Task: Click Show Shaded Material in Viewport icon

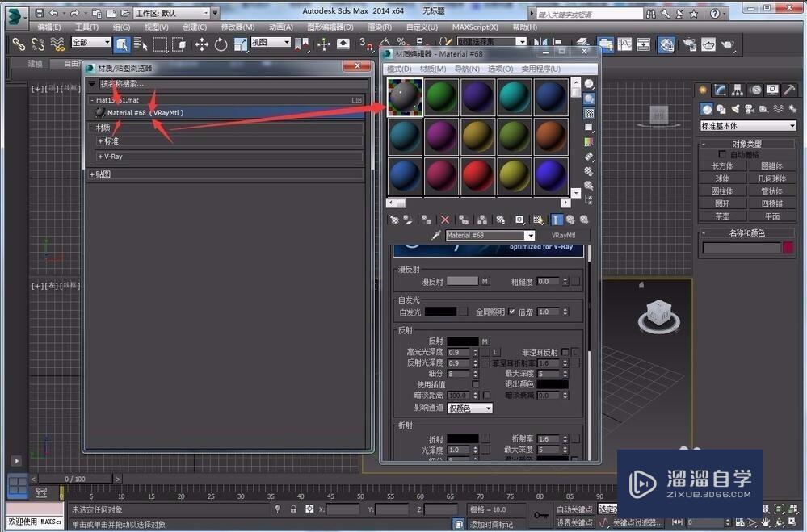Action: coord(538,220)
